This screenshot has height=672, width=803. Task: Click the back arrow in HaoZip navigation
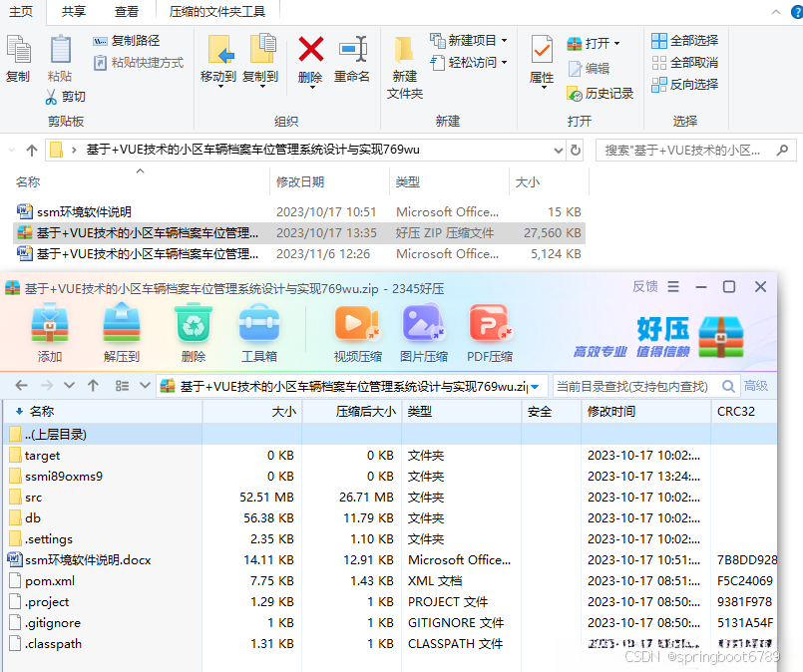point(22,386)
